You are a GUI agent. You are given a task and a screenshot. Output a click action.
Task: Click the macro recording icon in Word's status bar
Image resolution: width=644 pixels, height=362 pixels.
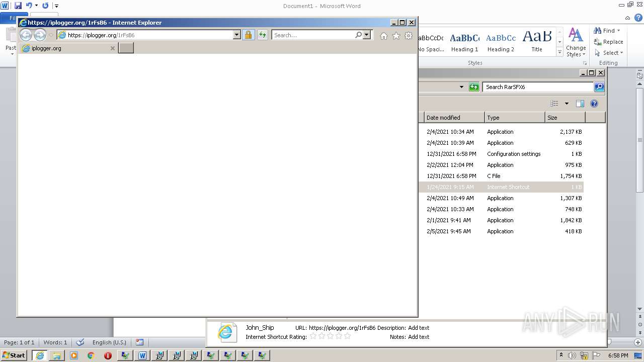point(140,342)
